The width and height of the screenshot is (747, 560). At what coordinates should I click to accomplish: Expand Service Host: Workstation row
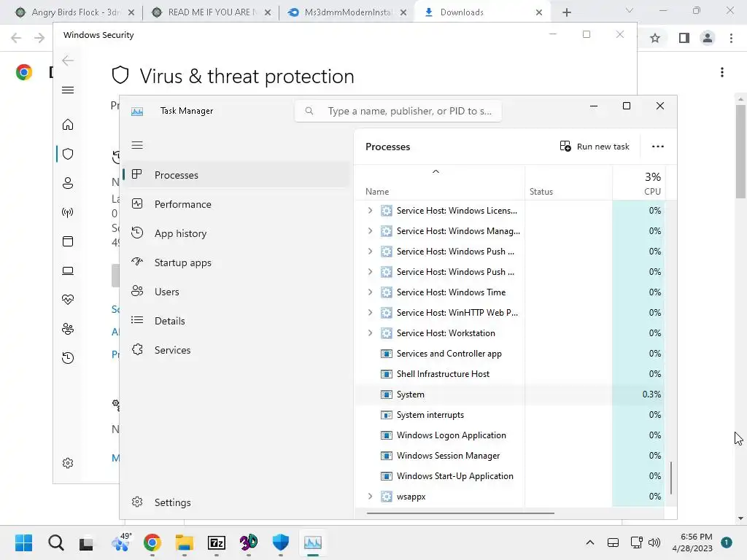click(x=370, y=332)
